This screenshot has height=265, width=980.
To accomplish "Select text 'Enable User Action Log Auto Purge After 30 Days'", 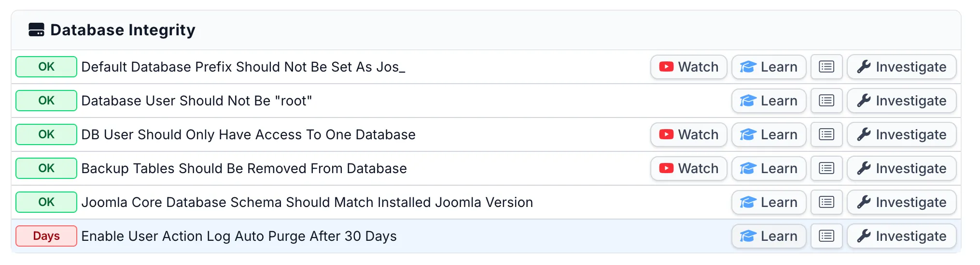I will point(239,236).
